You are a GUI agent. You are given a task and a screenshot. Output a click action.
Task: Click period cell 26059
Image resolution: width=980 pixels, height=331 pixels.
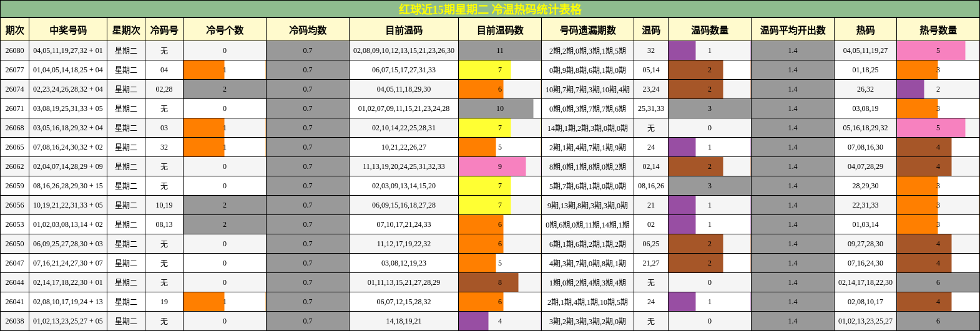15,186
